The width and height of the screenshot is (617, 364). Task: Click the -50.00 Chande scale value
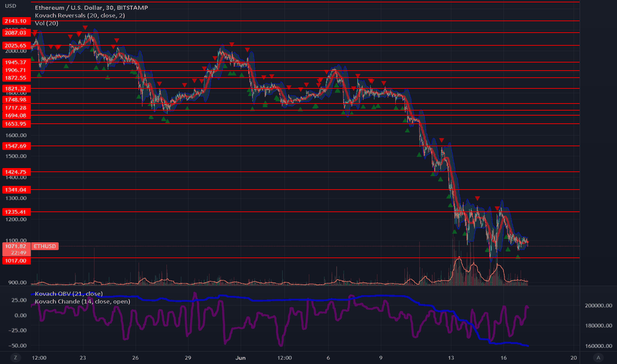pos(18,345)
